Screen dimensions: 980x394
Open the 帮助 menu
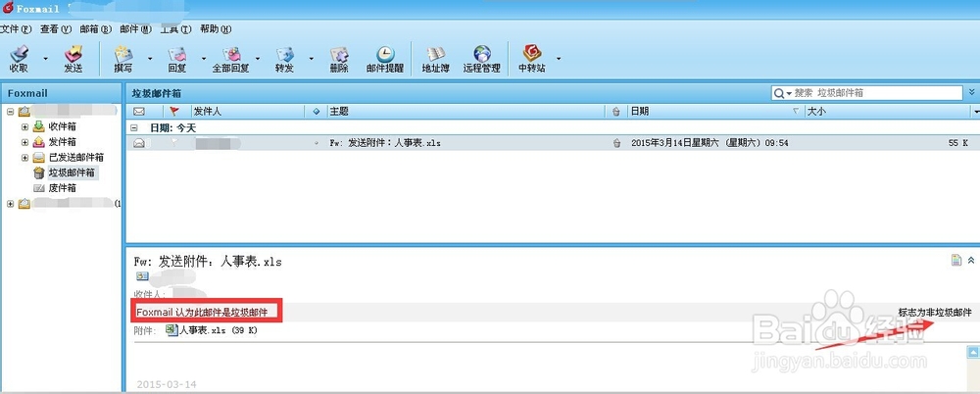tap(216, 28)
